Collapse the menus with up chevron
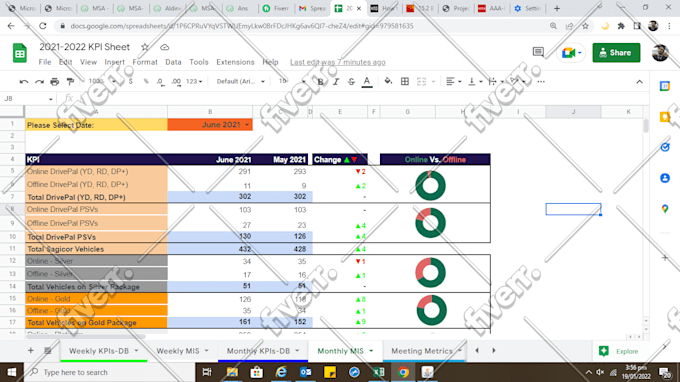The height and width of the screenshot is (382, 680). [x=640, y=82]
